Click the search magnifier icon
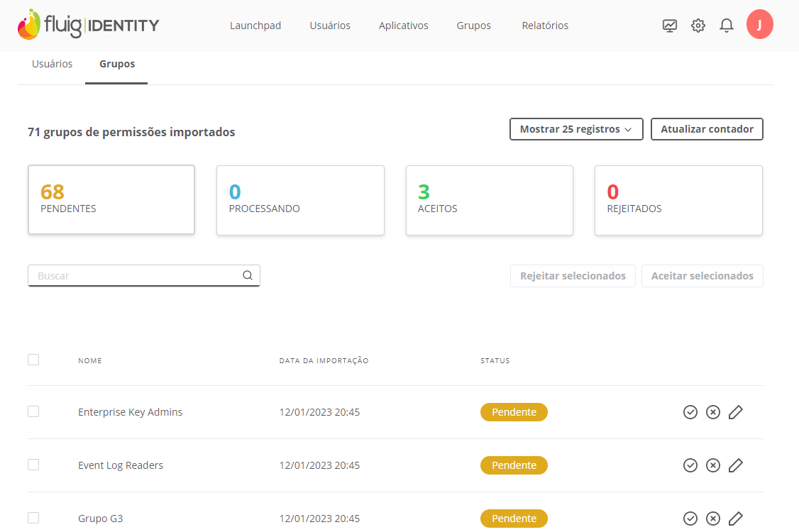Screen dimensions: 799x532 (x=248, y=276)
